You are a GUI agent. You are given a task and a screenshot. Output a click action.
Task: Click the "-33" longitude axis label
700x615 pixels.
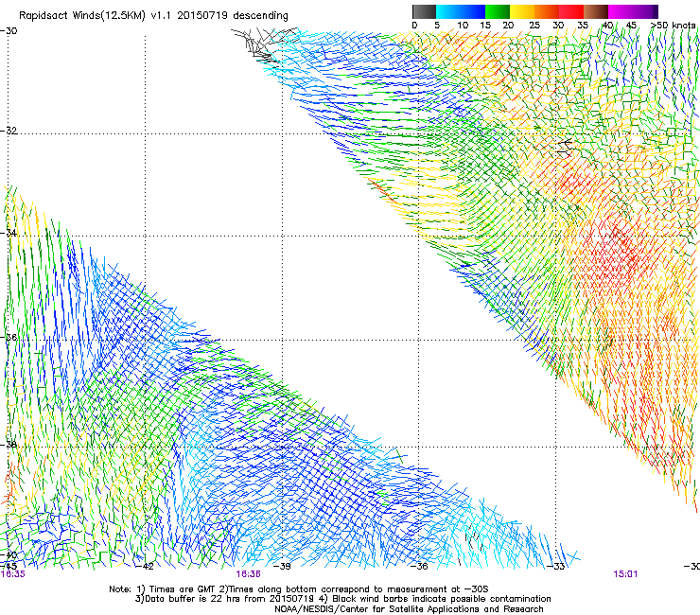point(556,567)
